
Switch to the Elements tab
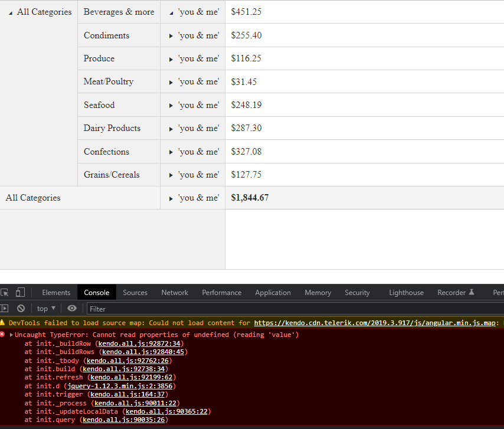[56, 293]
